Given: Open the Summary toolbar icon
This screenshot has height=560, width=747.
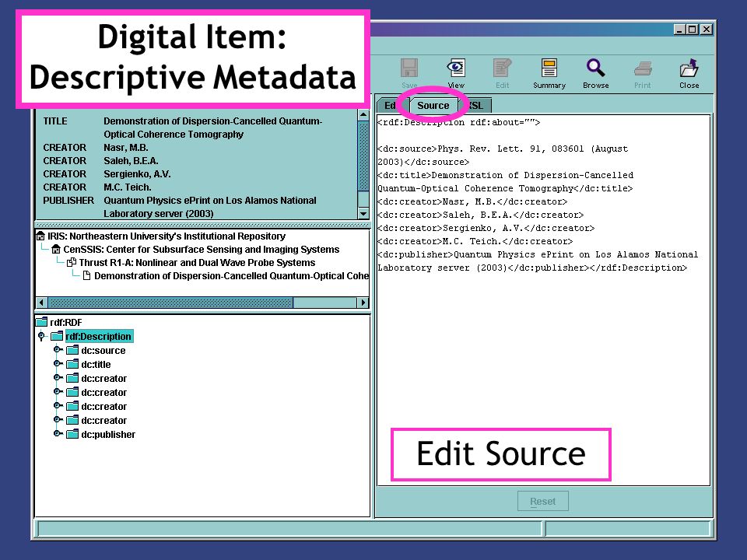Looking at the screenshot, I should (549, 68).
